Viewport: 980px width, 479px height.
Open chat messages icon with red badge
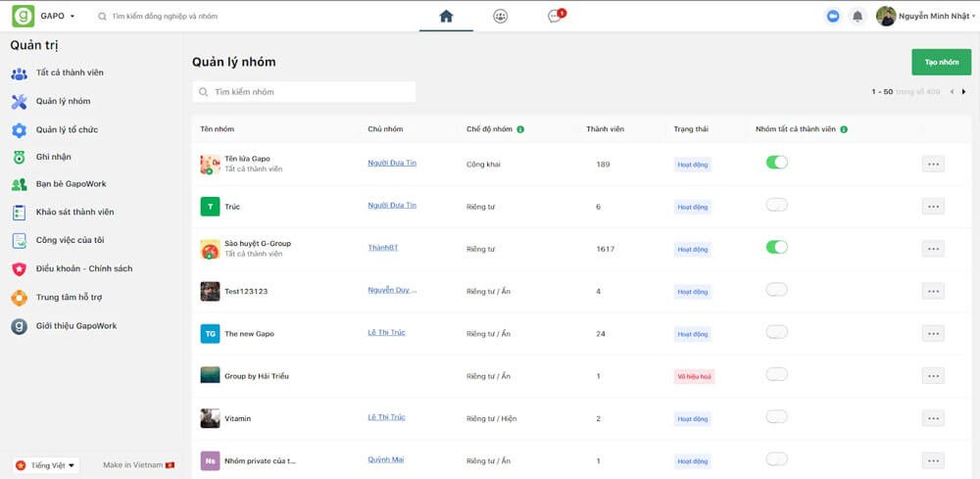coord(555,16)
